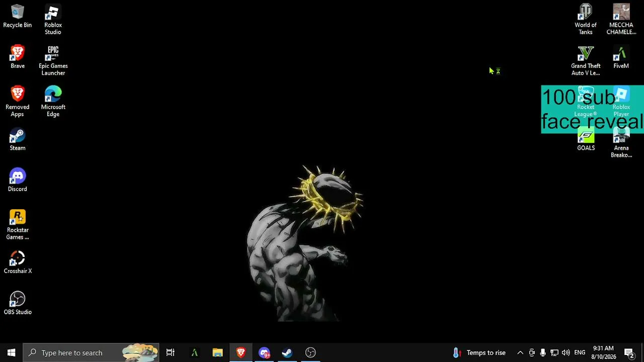Click the search highlights picture in search box
This screenshot has height=362, width=644.
tap(140, 352)
